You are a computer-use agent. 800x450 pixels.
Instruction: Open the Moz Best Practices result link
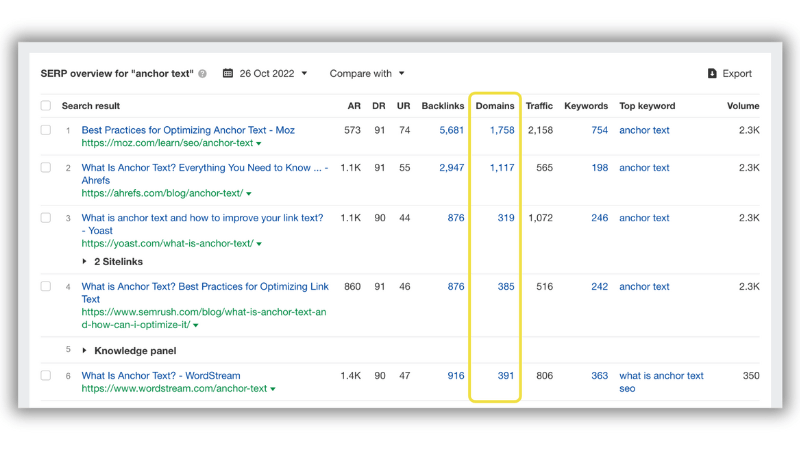(188, 130)
